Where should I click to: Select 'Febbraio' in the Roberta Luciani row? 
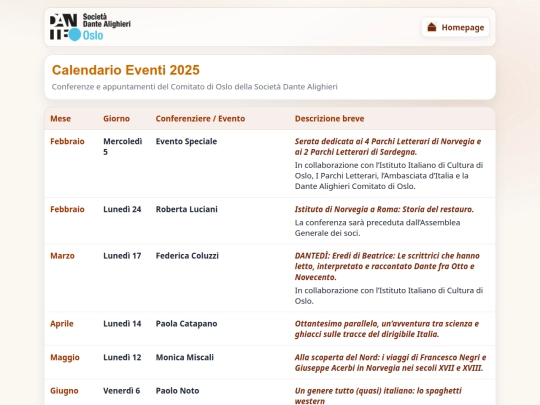(67, 209)
